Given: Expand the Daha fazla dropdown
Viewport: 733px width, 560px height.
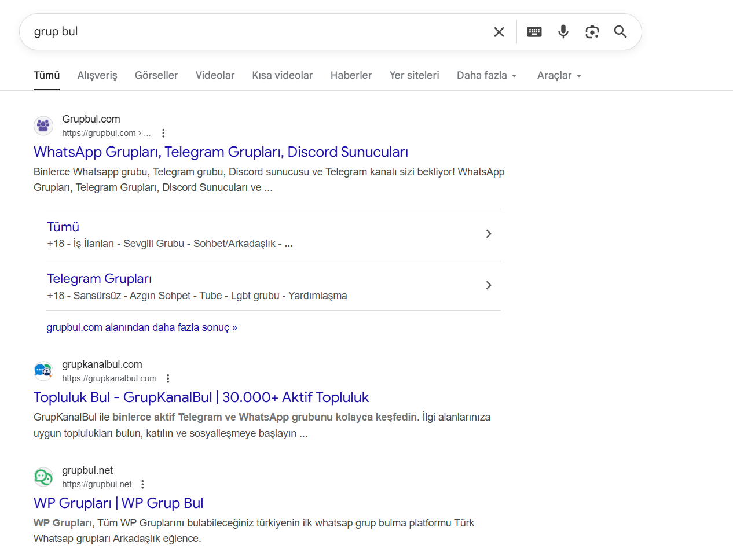Looking at the screenshot, I should click(486, 75).
